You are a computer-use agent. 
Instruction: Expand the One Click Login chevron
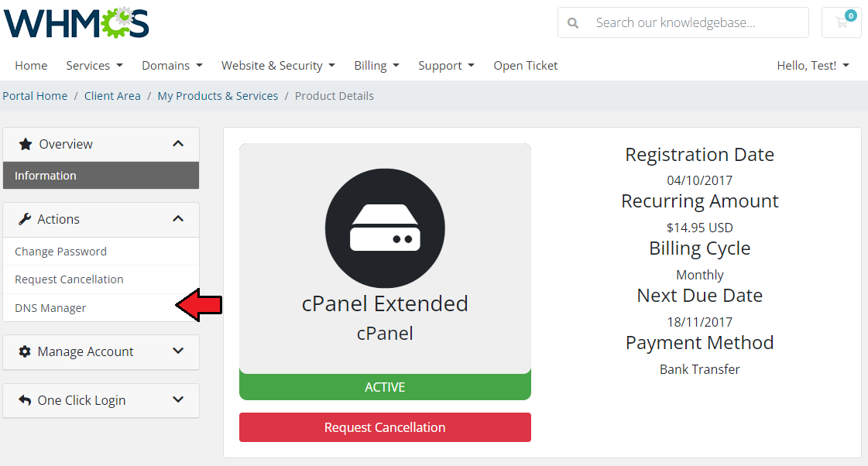[177, 399]
